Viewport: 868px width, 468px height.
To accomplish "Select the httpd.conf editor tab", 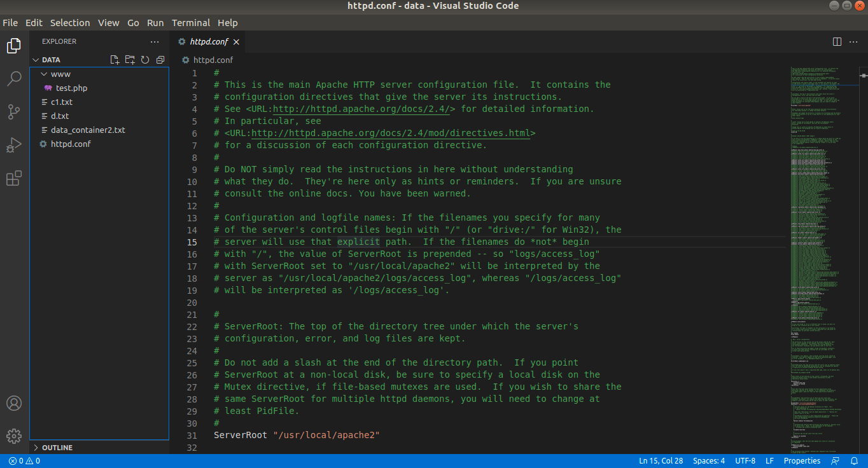I will [209, 41].
